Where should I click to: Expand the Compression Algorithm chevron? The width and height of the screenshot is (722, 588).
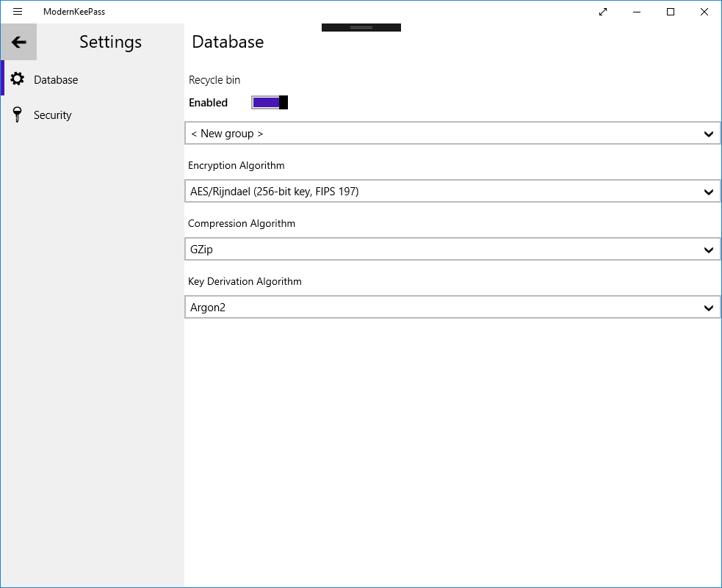(708, 250)
